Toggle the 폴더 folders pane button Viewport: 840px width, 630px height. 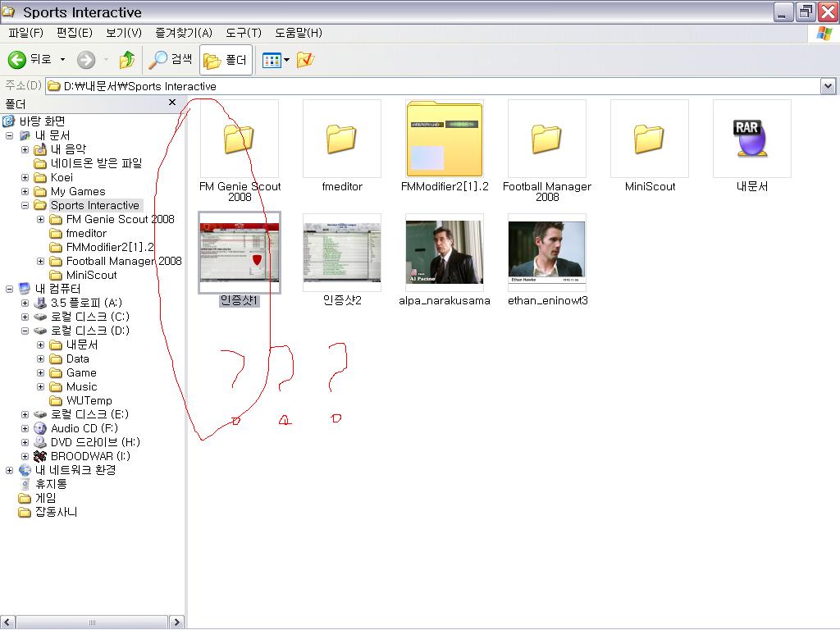pyautogui.click(x=226, y=60)
